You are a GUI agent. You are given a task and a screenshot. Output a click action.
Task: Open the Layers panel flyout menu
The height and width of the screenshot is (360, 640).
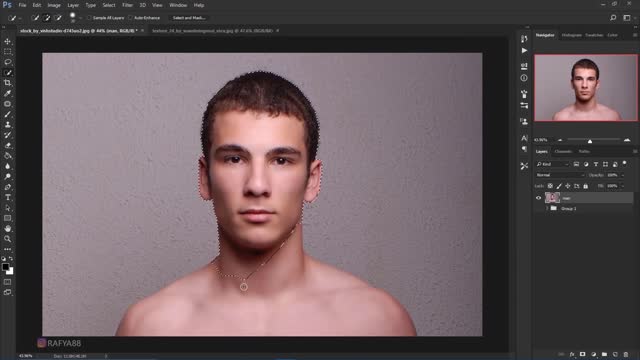[635, 151]
